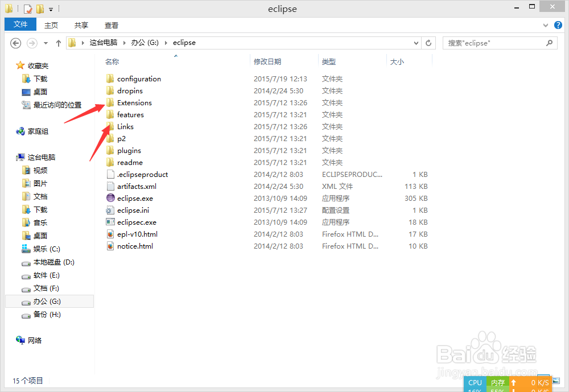The image size is (569, 392).
Task: Select the epl-v10.html Firefox file icon
Action: coord(110,234)
